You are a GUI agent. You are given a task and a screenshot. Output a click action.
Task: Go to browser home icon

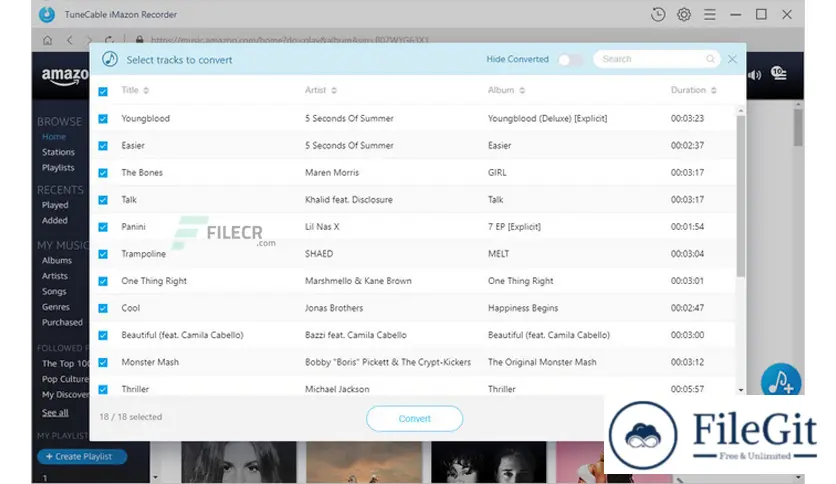(47, 40)
